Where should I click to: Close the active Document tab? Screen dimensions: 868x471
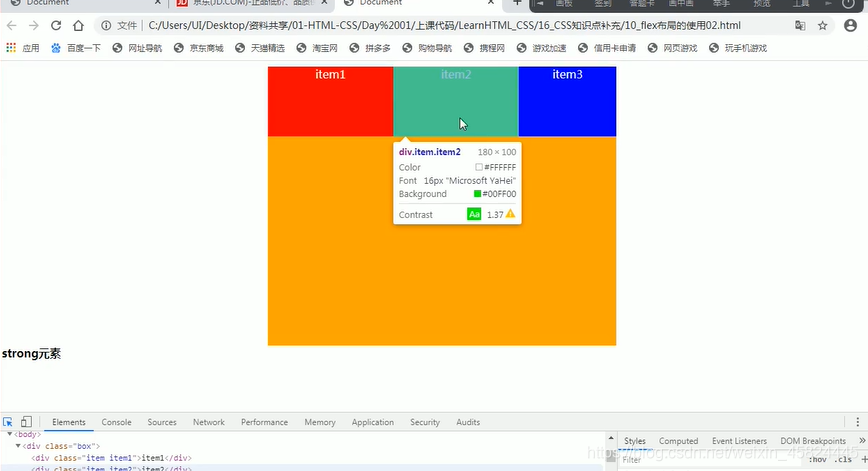pos(490,3)
